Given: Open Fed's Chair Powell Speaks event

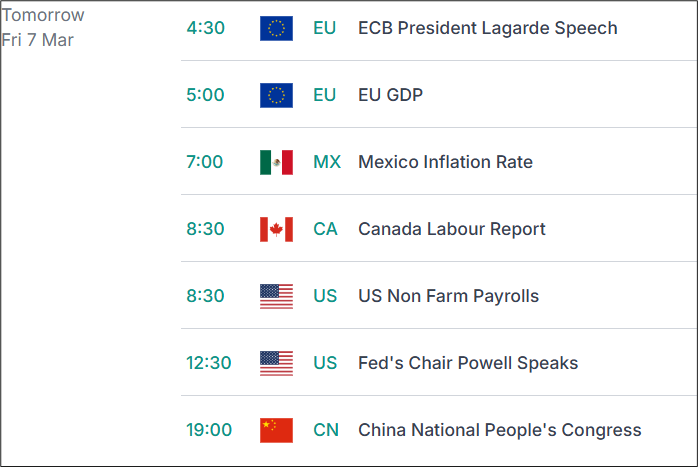Looking at the screenshot, I should (468, 363).
